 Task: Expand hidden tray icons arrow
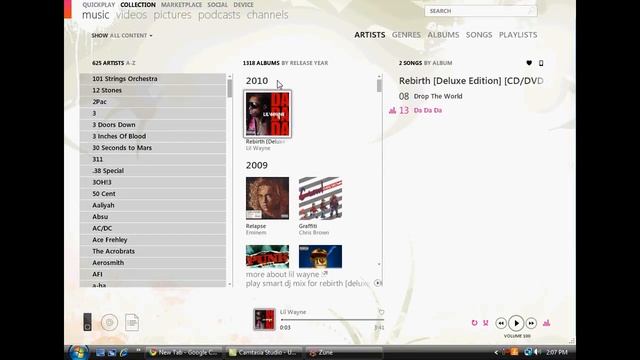496,352
